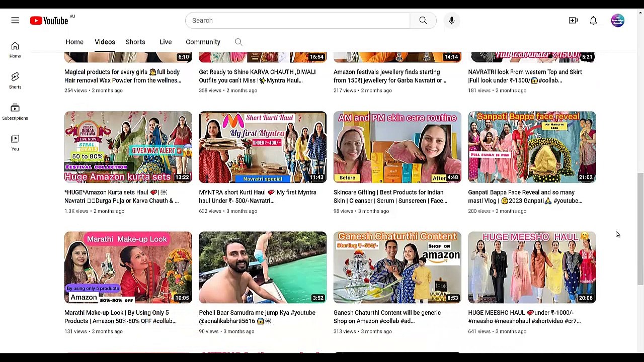This screenshot has height=362, width=644.
Task: Play the AM and PM skin care thumbnail
Action: 397,147
